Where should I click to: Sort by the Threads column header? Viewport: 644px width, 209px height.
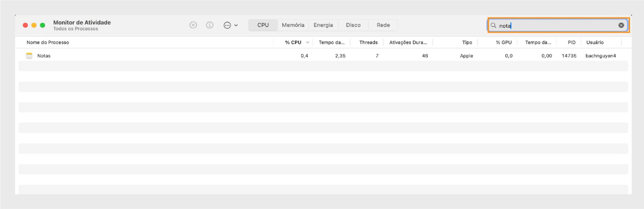click(x=368, y=42)
